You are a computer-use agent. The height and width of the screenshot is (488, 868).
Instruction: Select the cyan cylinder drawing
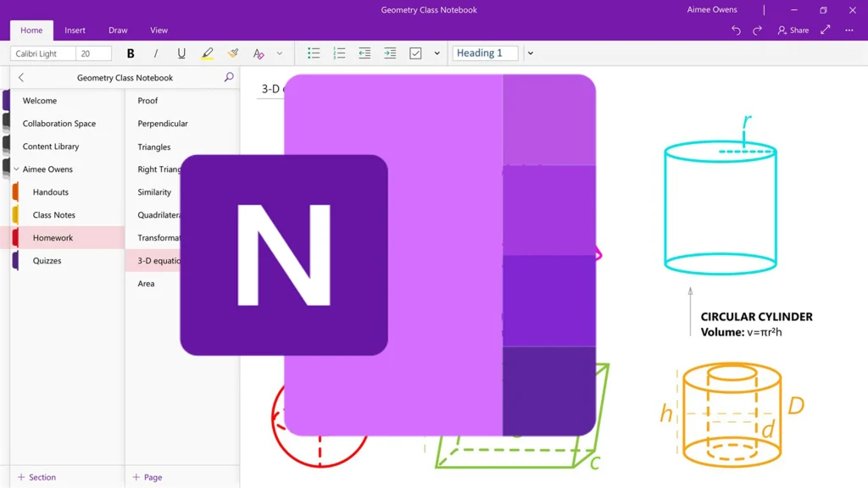point(721,208)
